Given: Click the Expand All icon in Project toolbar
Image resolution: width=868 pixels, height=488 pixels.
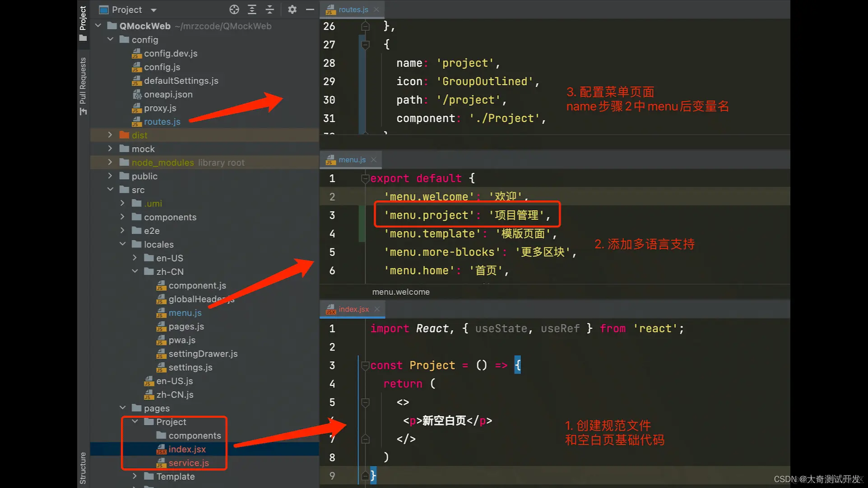Looking at the screenshot, I should click(x=252, y=9).
